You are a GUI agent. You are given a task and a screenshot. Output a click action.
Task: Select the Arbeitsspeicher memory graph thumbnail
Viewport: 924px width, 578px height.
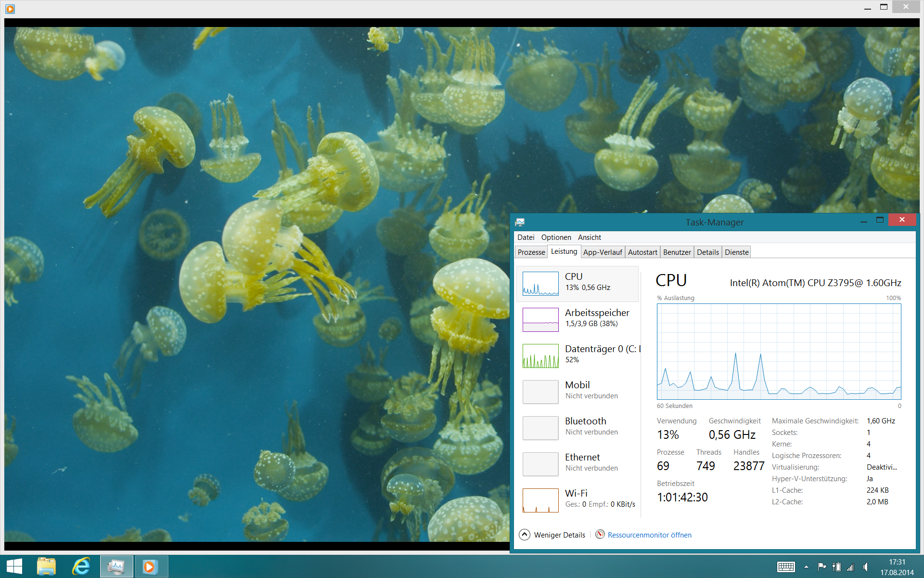coord(540,320)
